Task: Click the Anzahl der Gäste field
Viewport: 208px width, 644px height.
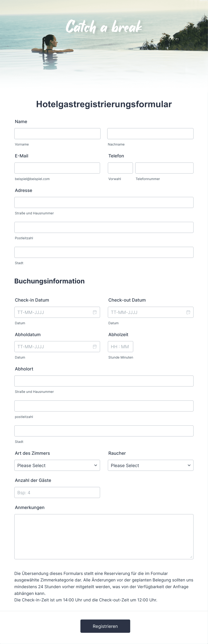Action: (x=57, y=492)
